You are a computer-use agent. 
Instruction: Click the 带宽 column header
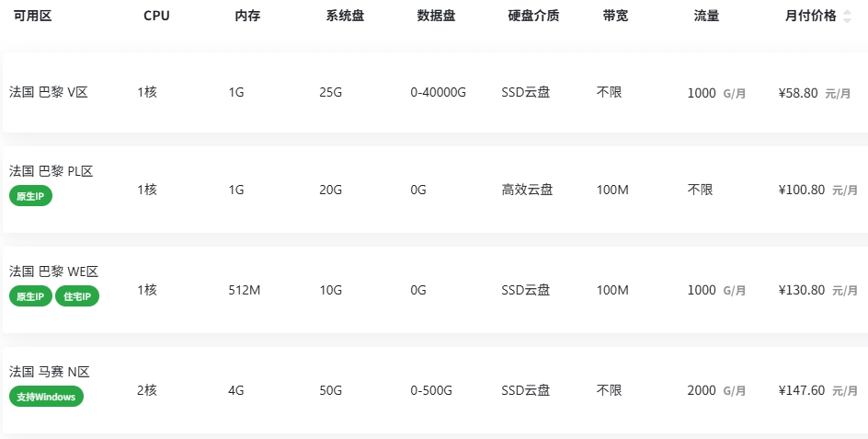coord(615,17)
